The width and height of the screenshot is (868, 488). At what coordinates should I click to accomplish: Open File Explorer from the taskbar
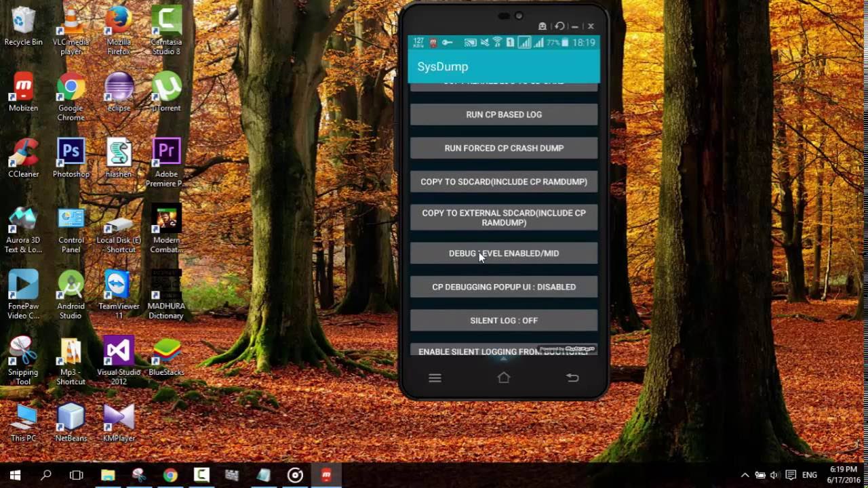pyautogui.click(x=108, y=475)
